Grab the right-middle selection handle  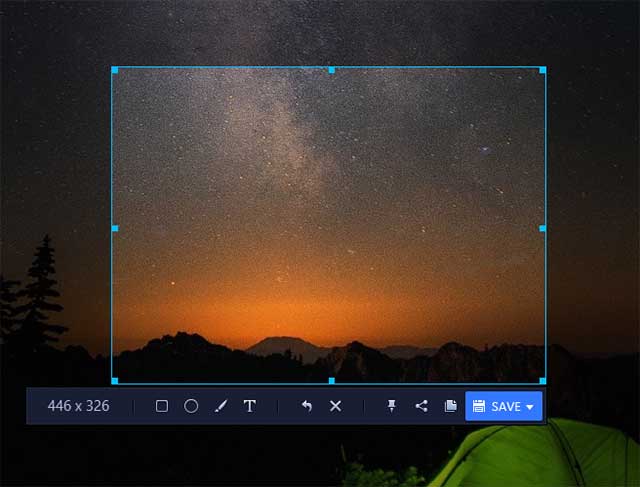coord(542,228)
